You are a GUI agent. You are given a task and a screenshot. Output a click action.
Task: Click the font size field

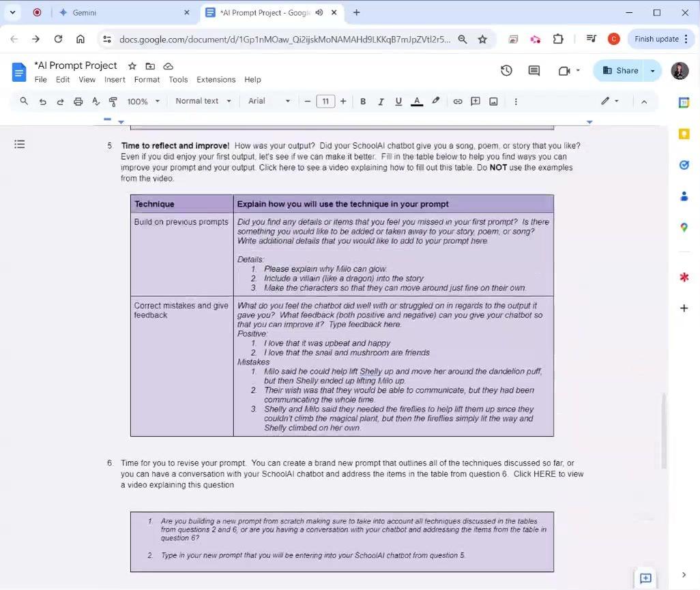(x=325, y=102)
